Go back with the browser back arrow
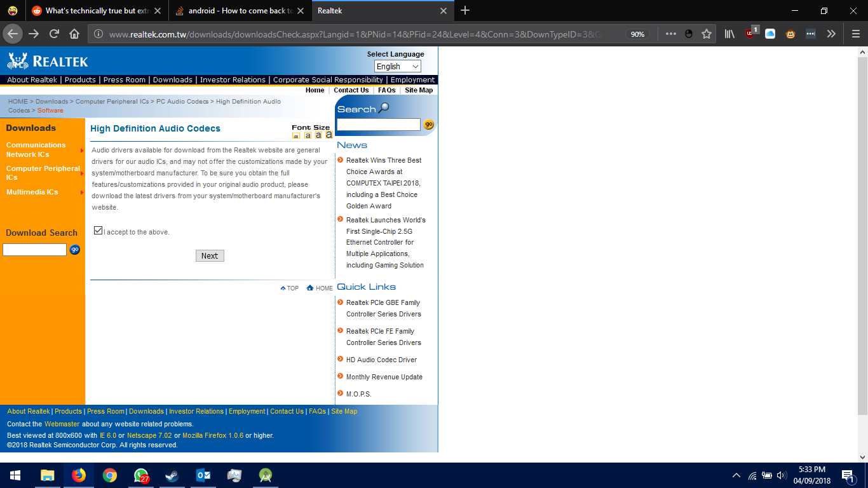 pyautogui.click(x=13, y=34)
